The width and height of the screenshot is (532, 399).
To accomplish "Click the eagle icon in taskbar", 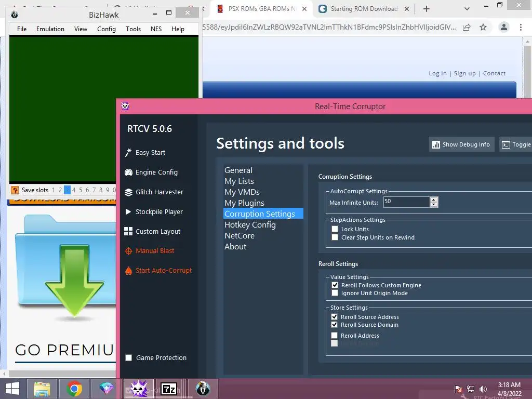I will pos(203,389).
